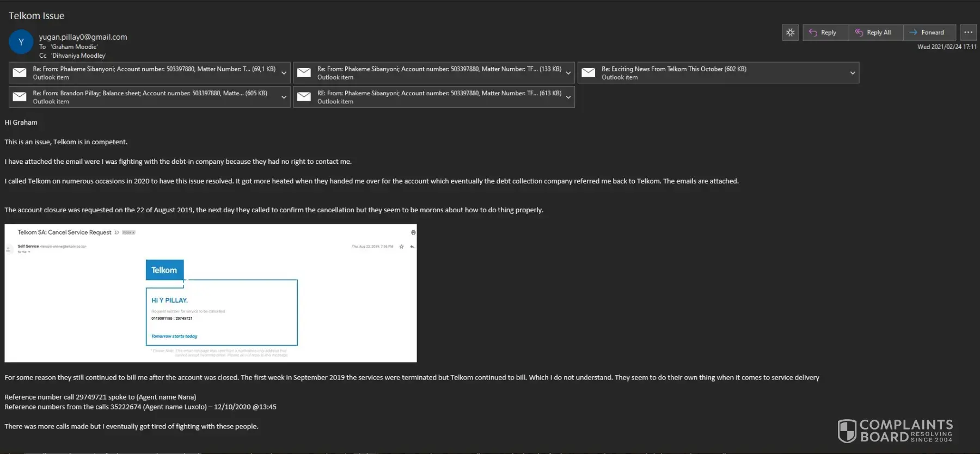
Task: Open dropdown for the 613 KB attachment
Action: (x=568, y=97)
